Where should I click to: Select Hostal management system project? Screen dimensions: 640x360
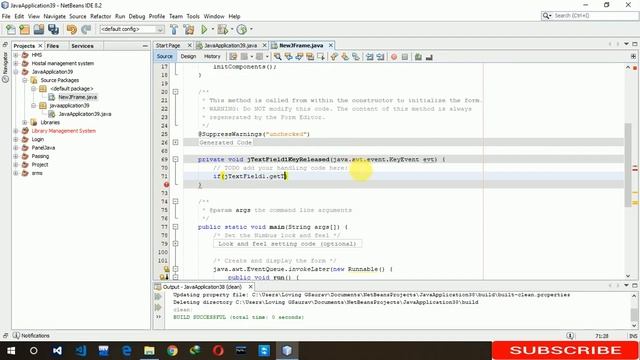[62, 63]
